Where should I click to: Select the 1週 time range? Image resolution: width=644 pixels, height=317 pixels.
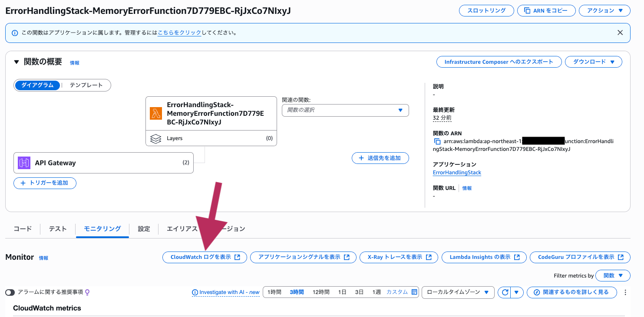(376, 292)
